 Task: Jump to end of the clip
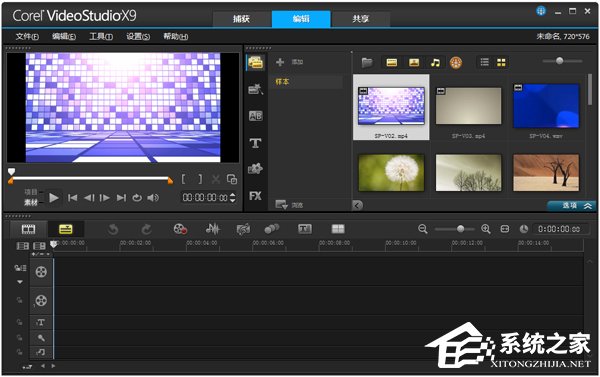121,198
